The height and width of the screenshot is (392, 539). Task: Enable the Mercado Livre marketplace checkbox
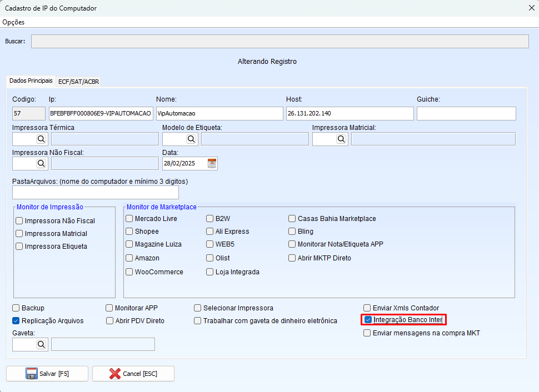129,219
